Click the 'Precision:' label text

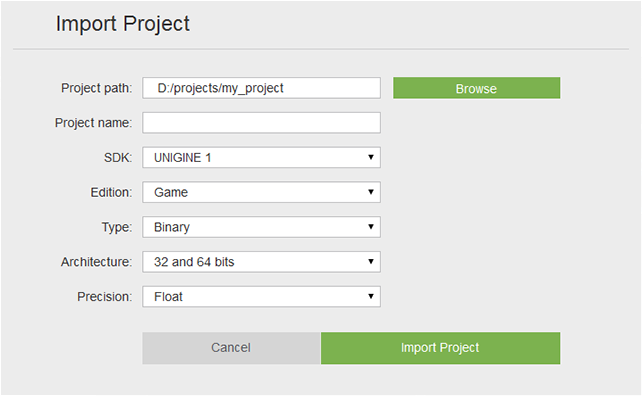click(x=105, y=296)
